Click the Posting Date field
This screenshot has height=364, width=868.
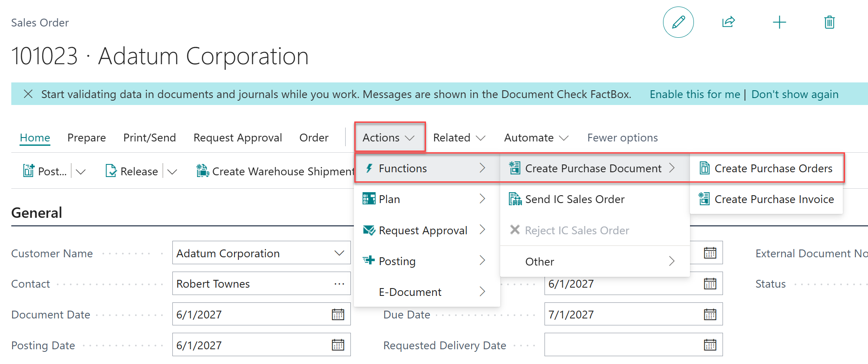click(x=261, y=345)
